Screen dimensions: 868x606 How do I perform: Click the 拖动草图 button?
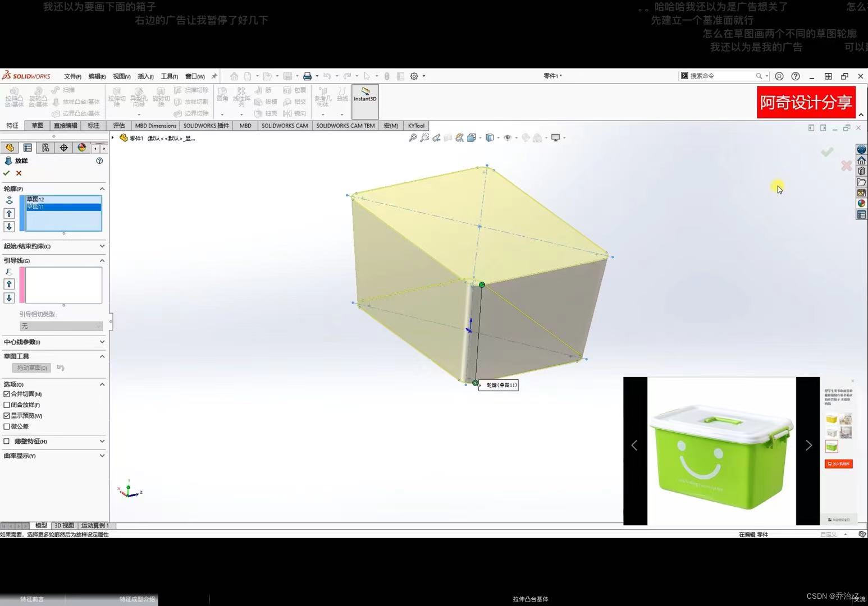pyautogui.click(x=31, y=368)
